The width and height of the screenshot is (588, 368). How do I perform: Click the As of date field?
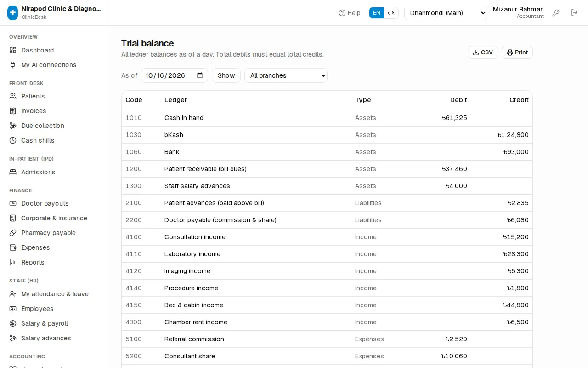point(175,75)
